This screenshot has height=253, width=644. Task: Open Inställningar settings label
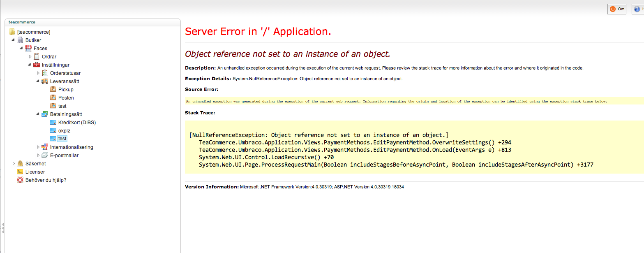pos(55,65)
